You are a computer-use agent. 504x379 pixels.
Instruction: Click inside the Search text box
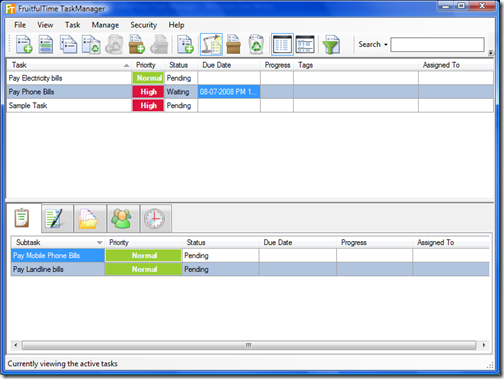(x=437, y=45)
